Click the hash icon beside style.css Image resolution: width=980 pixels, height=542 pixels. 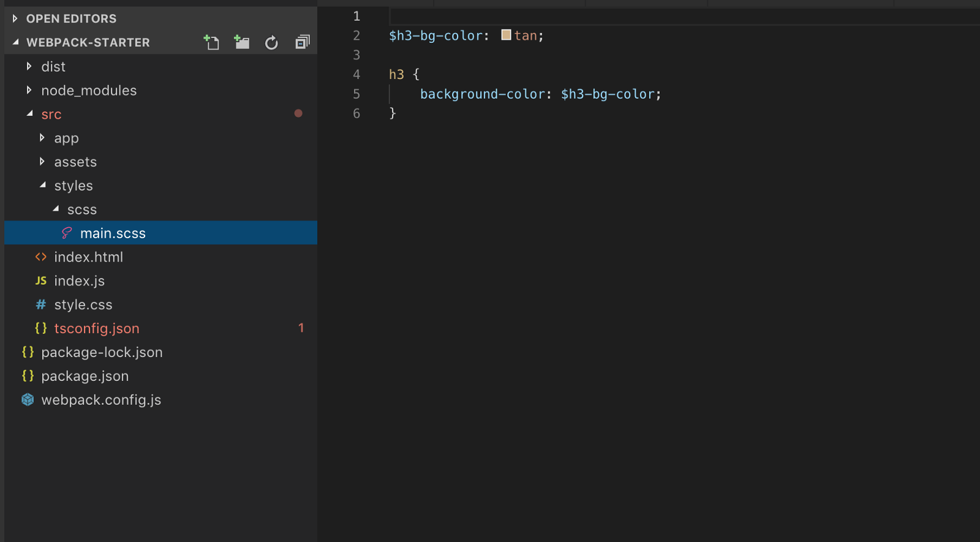pos(41,305)
